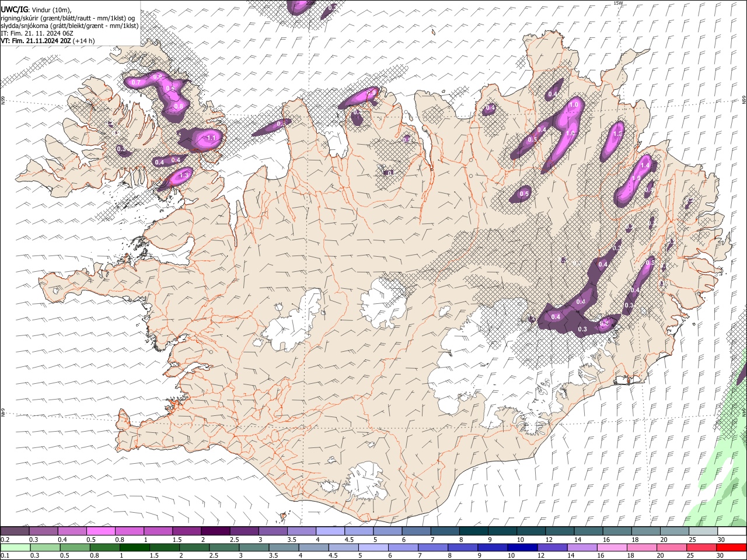Pick the bright pink swatch between 0.5 and 0.8
The image size is (747, 560).
(x=100, y=531)
